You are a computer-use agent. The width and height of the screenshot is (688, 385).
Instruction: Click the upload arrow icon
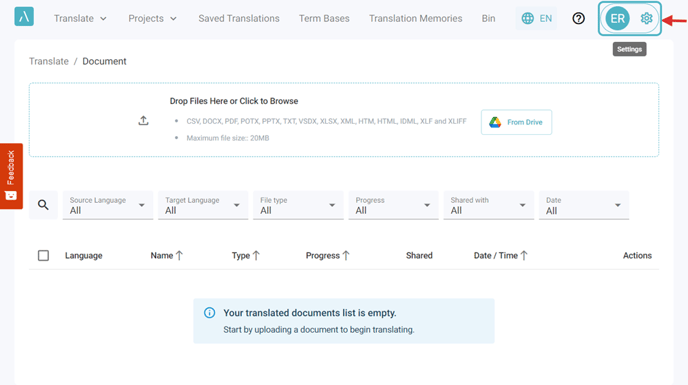point(143,121)
